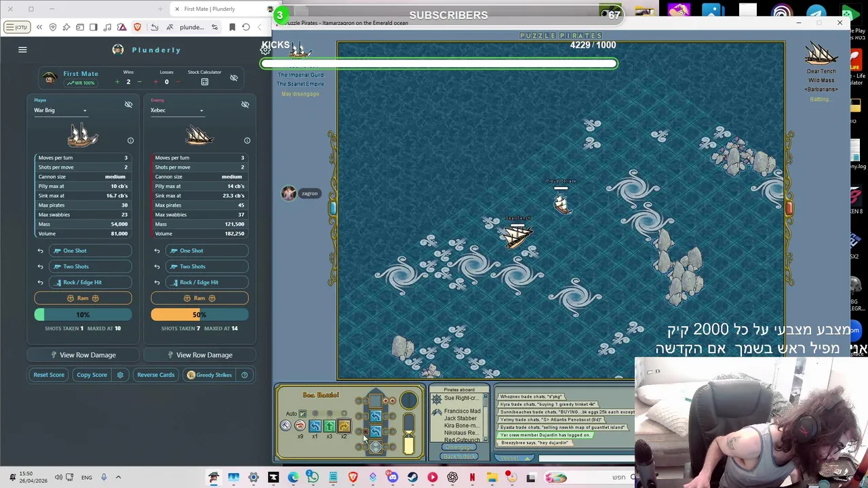
Task: Select the turn-left movement token
Action: pyautogui.click(x=315, y=426)
